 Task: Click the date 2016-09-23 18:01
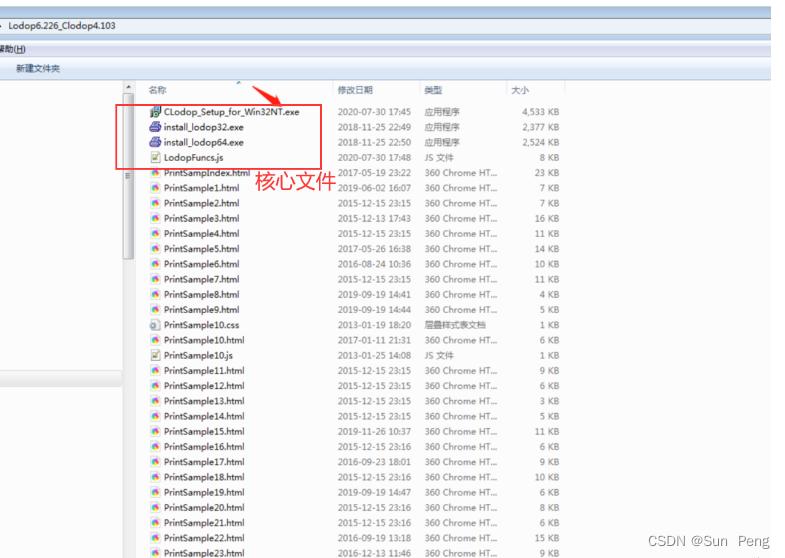[374, 462]
